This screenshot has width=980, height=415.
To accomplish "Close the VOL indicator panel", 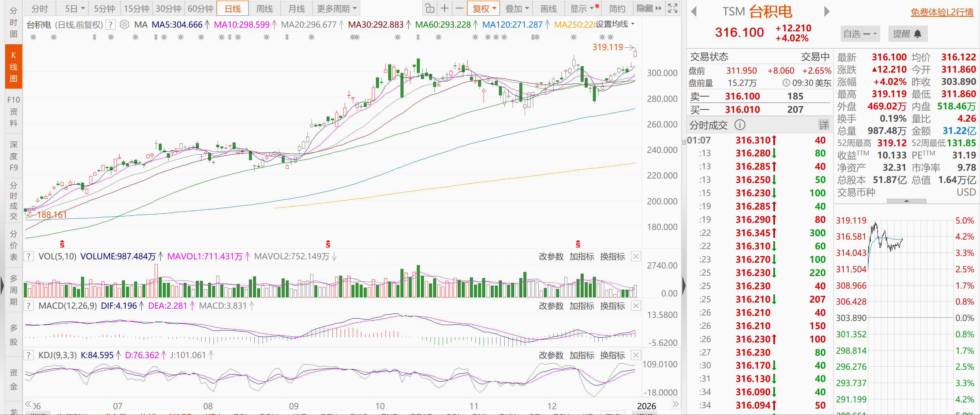I will (636, 256).
